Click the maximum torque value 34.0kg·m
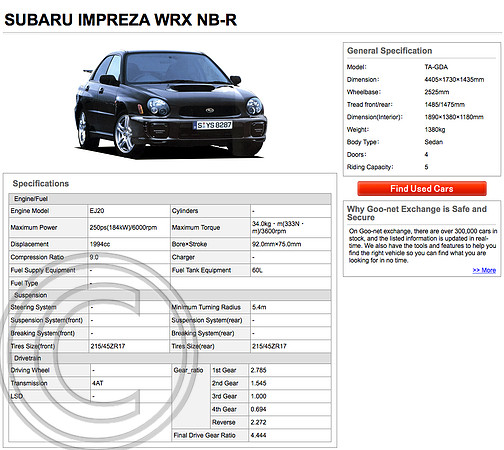The width and height of the screenshot is (504, 450). click(278, 227)
